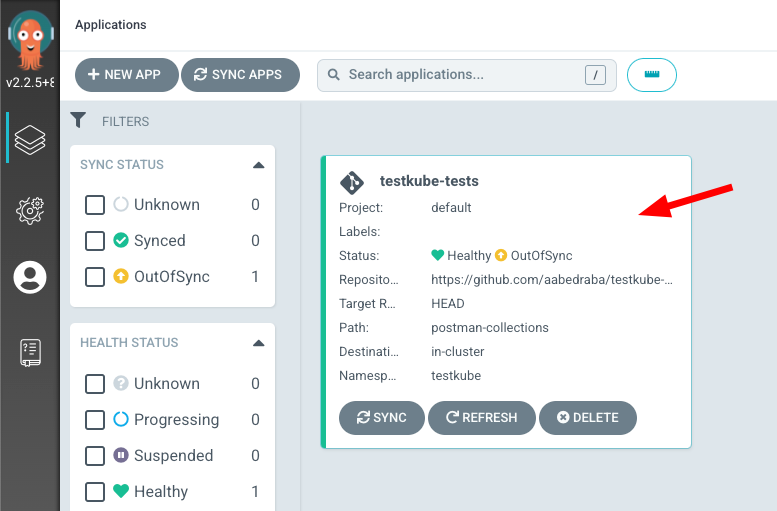Click the Sync Apps button
The image size is (777, 511).
click(240, 75)
